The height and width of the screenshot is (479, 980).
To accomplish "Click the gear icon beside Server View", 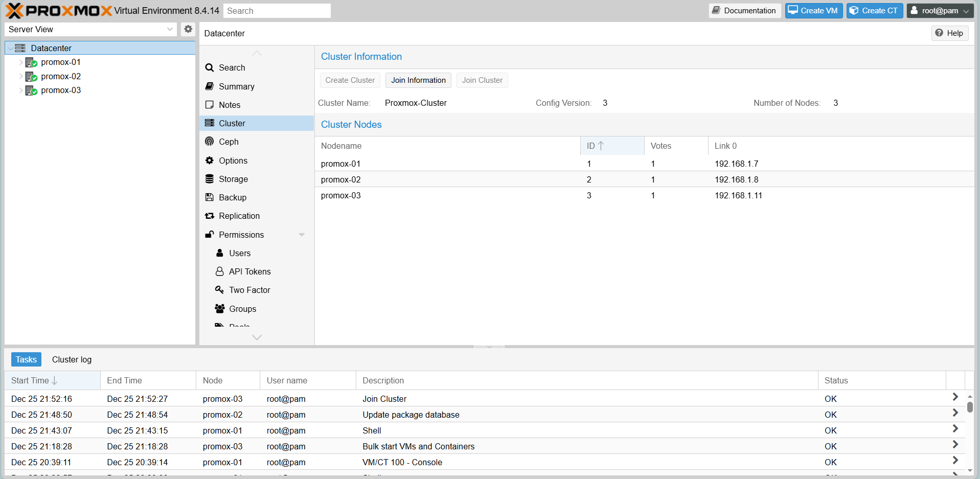I will [188, 29].
